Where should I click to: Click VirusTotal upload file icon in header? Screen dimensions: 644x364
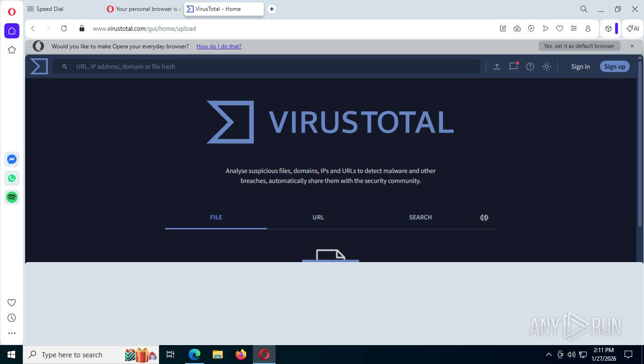(497, 66)
